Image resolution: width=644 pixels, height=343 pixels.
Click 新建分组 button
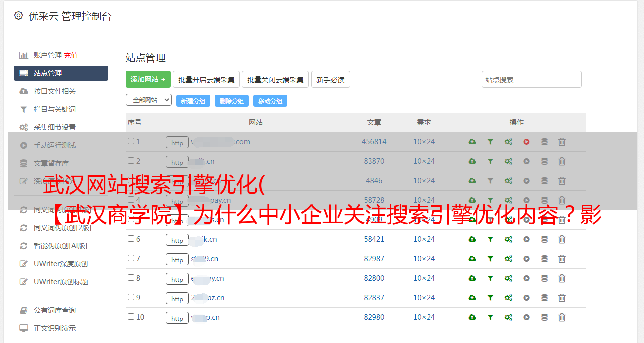pyautogui.click(x=193, y=101)
